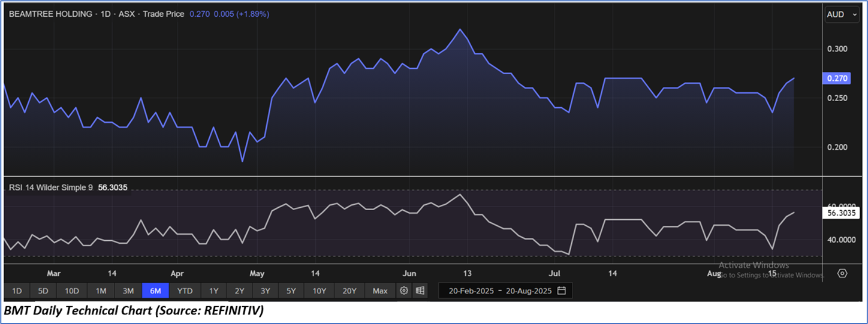Select the YTD time range
Screen dimensions: 868x324
point(185,291)
